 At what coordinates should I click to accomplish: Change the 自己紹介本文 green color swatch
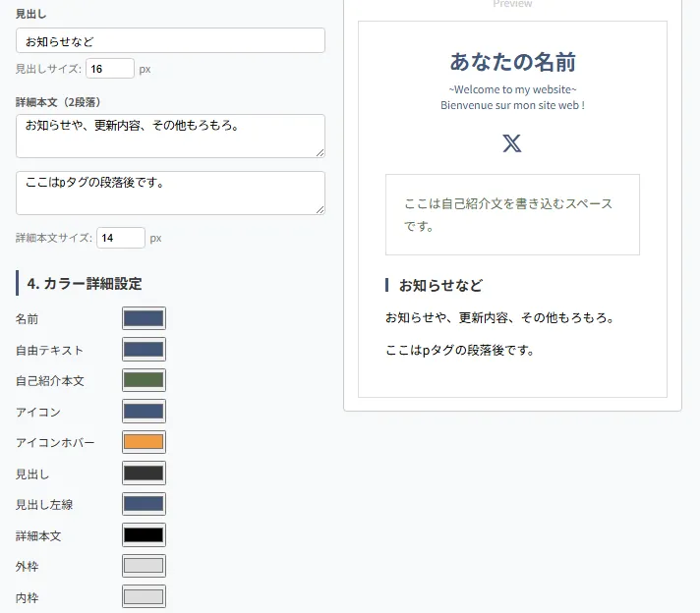point(144,380)
